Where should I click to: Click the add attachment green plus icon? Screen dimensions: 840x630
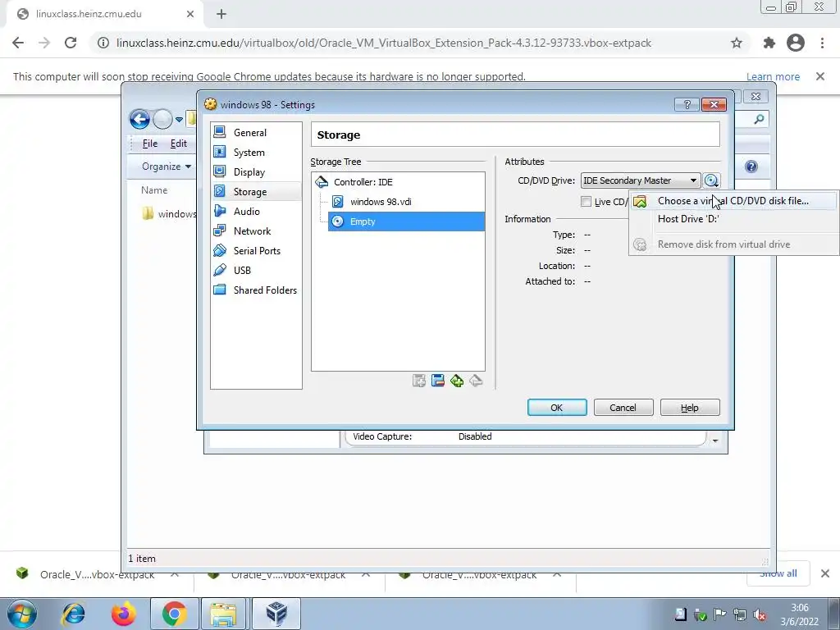(x=457, y=381)
